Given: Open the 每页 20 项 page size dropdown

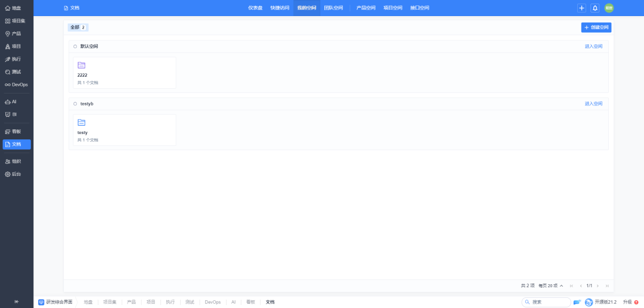Looking at the screenshot, I should [550, 286].
